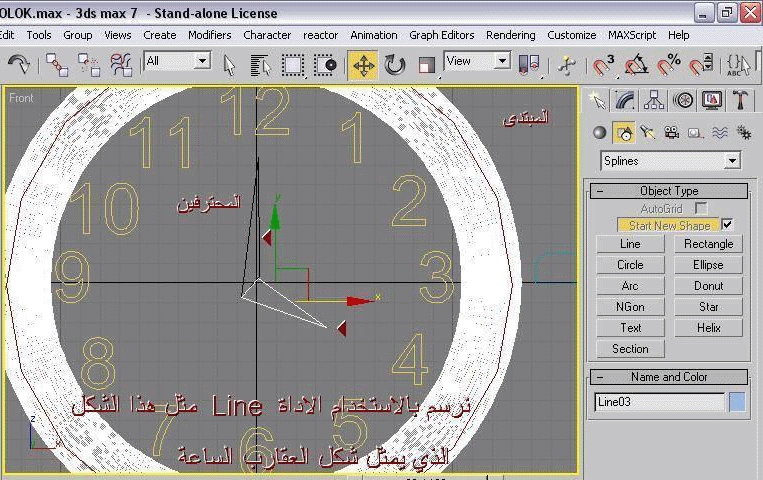The image size is (763, 480).
Task: Toggle the 3D Snaps magnet
Action: tap(603, 65)
